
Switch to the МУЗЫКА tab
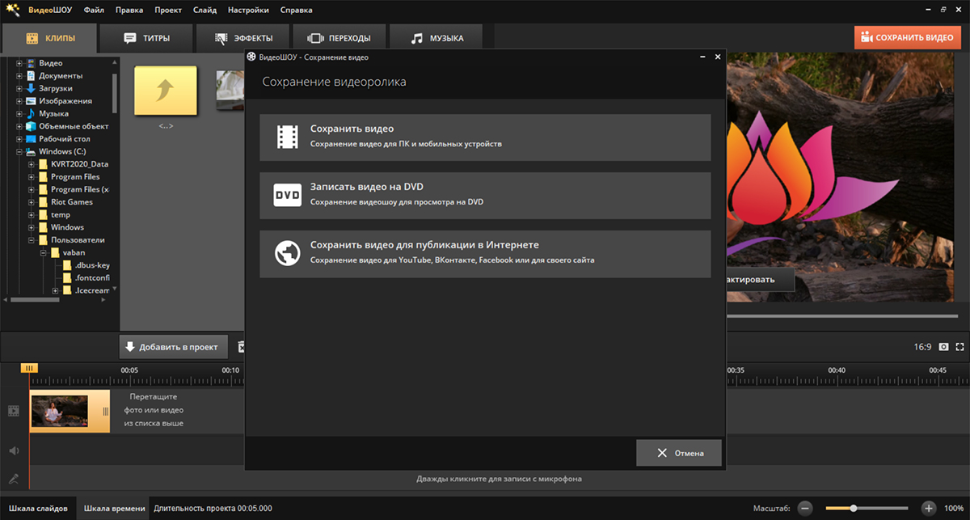coord(437,38)
